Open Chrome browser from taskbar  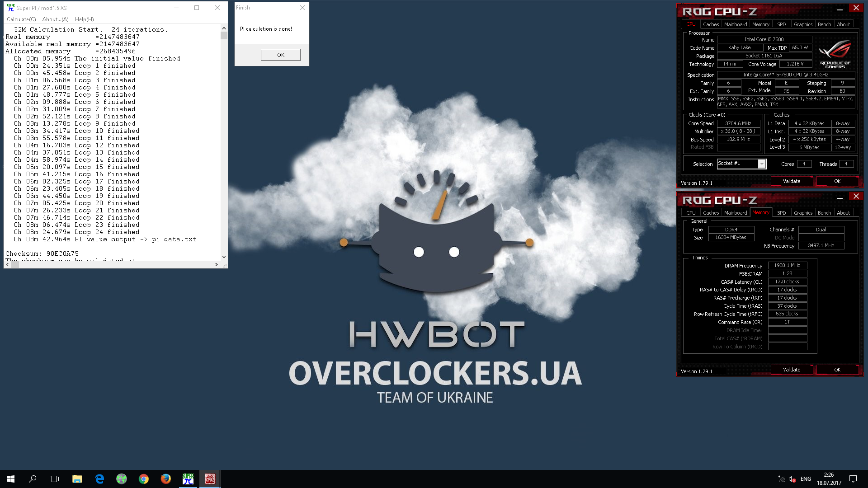click(144, 479)
